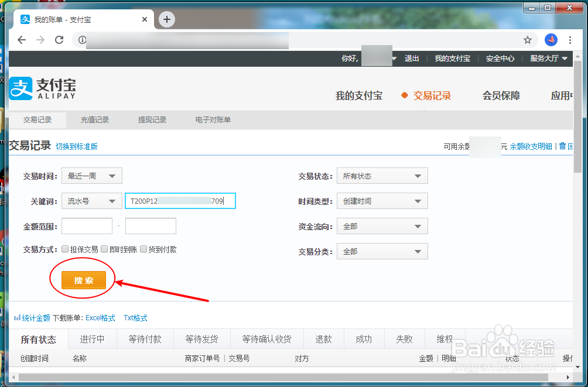This screenshot has height=387, width=588.
Task: Bookmark this page with the star icon
Action: tap(528, 40)
